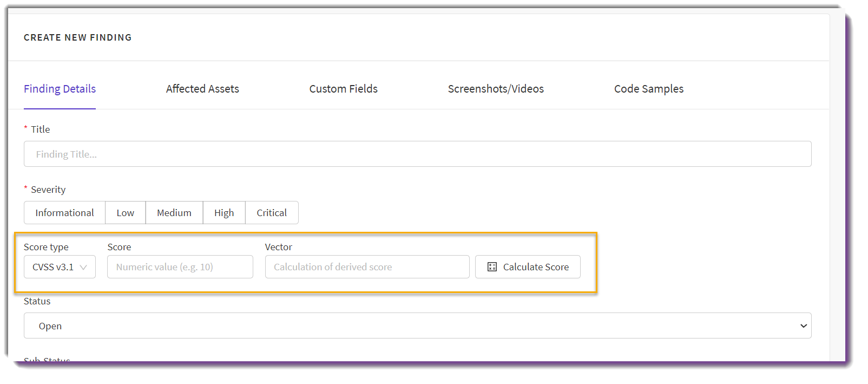Pick High severity level
Image resolution: width=868 pixels, height=384 pixels.
(224, 213)
